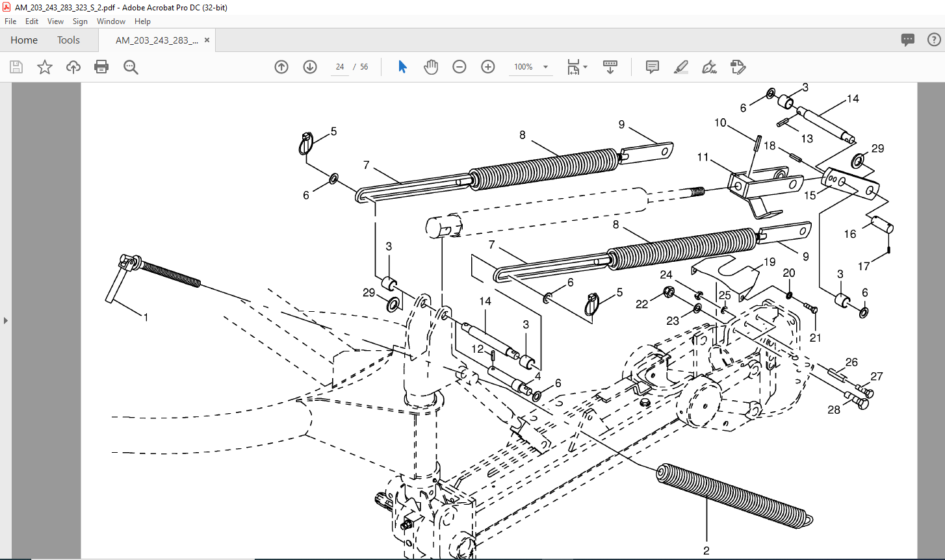This screenshot has width=945, height=560.
Task: Switch to the Home tab
Action: 24,40
